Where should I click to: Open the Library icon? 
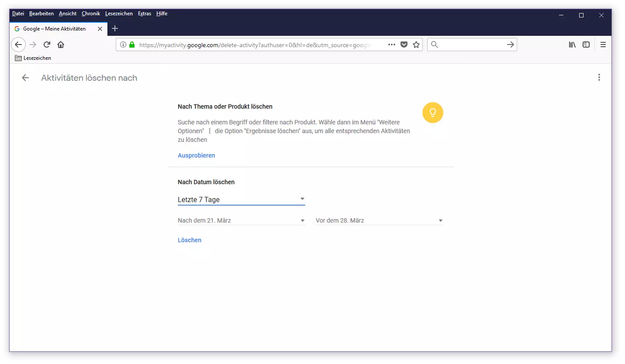(x=572, y=45)
